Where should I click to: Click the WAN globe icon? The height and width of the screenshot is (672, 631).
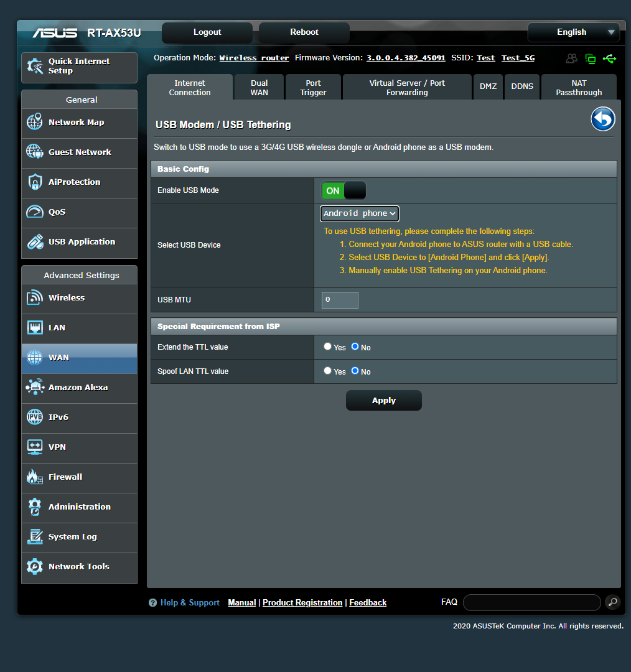point(35,357)
